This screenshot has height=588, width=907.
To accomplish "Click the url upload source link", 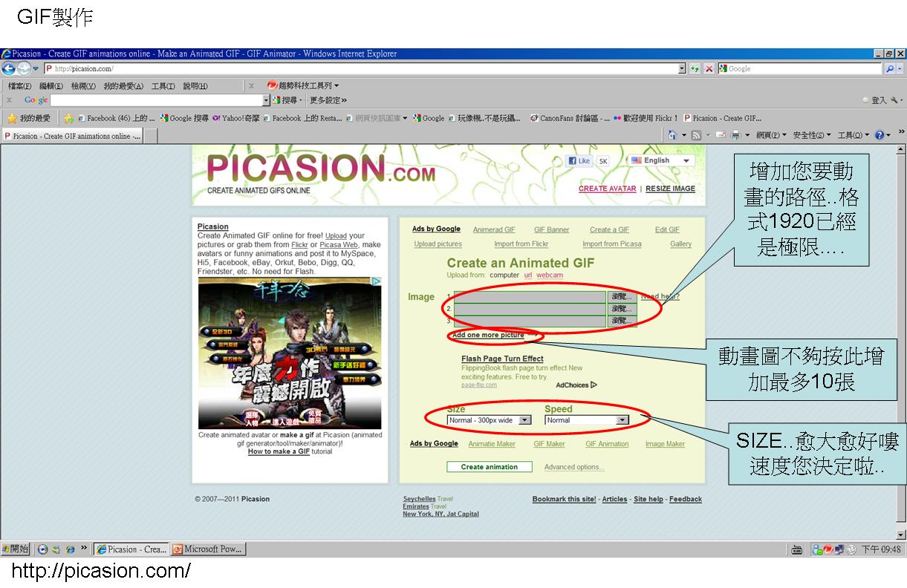I will (x=528, y=275).
